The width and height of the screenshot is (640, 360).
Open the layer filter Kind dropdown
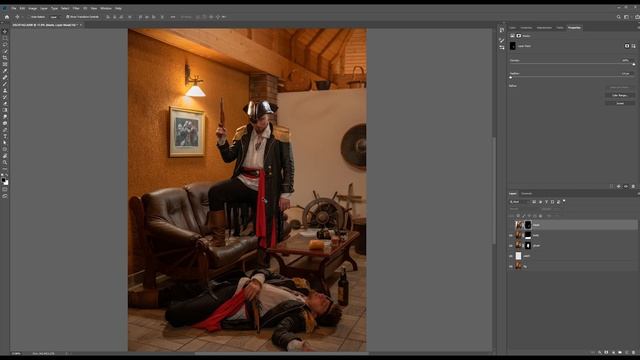pos(519,202)
